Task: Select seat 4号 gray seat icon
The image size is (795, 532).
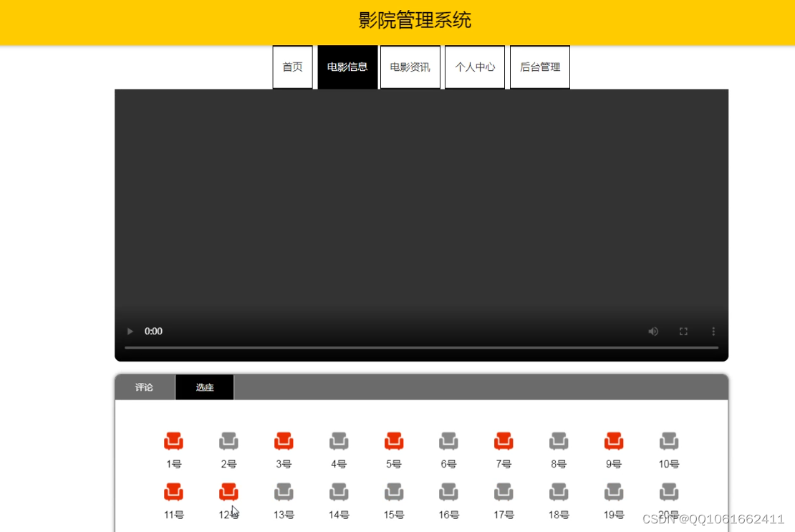Action: (338, 440)
